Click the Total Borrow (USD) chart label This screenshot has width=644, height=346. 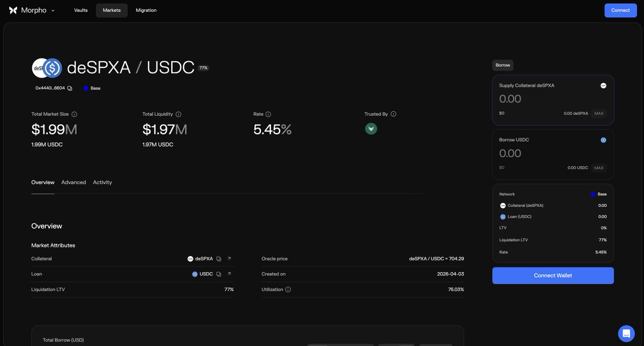(63, 340)
